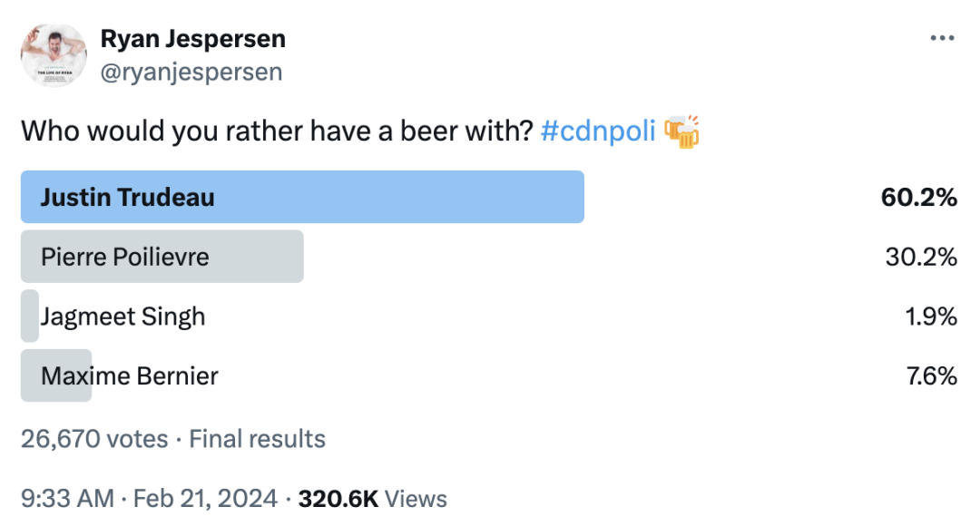This screenshot has height=526, width=980.
Task: Click the beer mugs emoji
Action: 681,131
